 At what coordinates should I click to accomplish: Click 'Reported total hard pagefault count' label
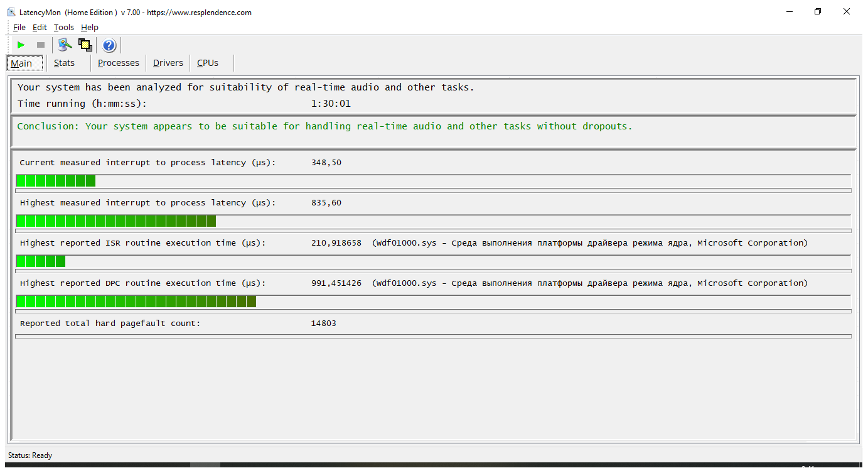coord(110,324)
